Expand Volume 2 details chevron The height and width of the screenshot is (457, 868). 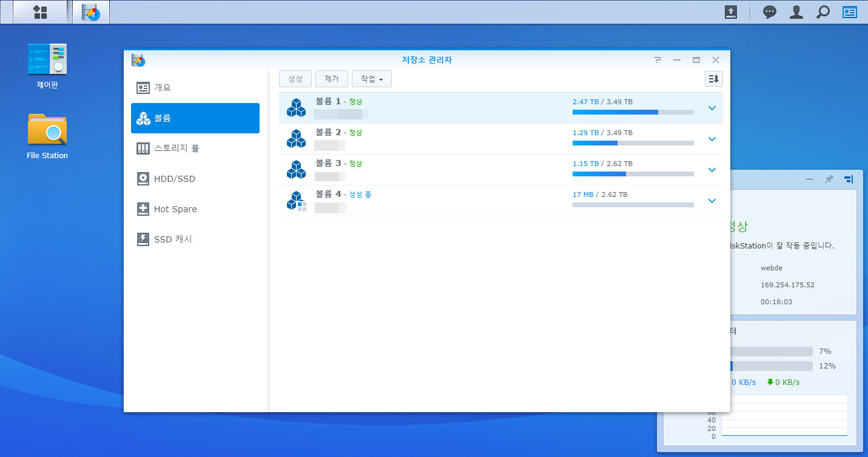[712, 139]
